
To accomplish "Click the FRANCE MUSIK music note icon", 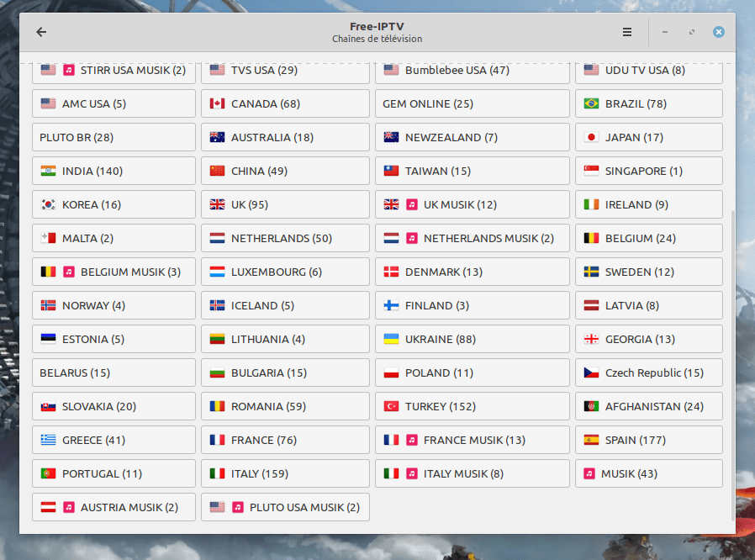I will [412, 440].
